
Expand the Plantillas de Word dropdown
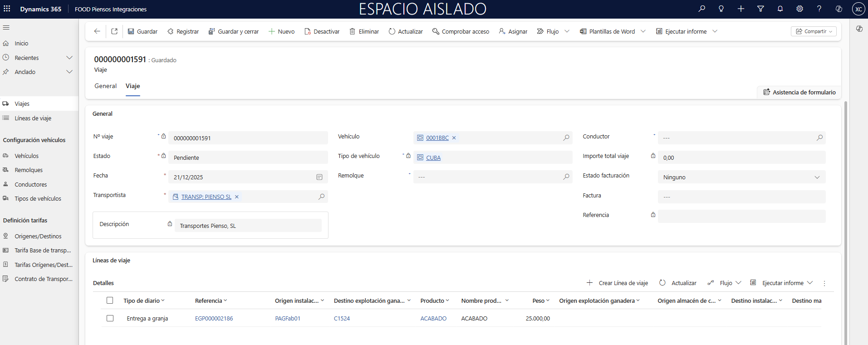click(643, 31)
